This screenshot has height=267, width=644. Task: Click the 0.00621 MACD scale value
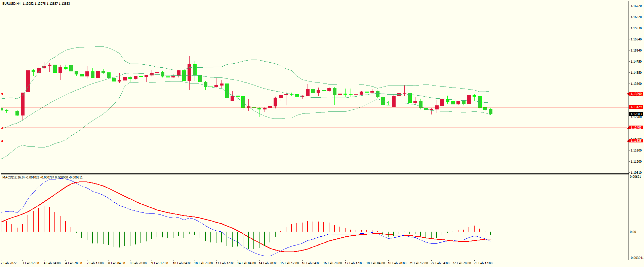coord(635,177)
